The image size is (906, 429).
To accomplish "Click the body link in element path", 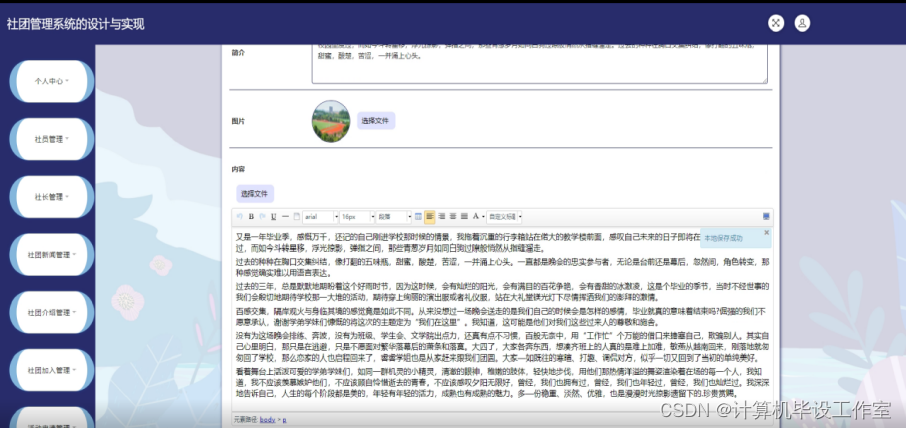I will tap(268, 419).
